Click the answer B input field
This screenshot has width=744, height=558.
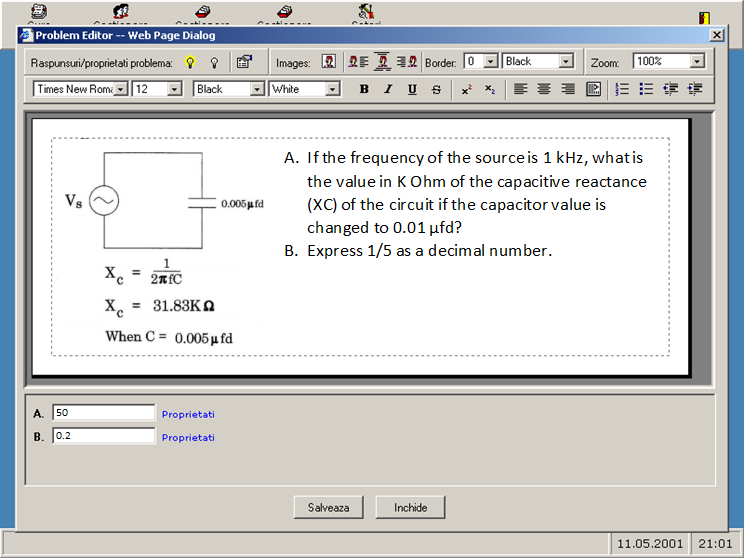click(104, 436)
